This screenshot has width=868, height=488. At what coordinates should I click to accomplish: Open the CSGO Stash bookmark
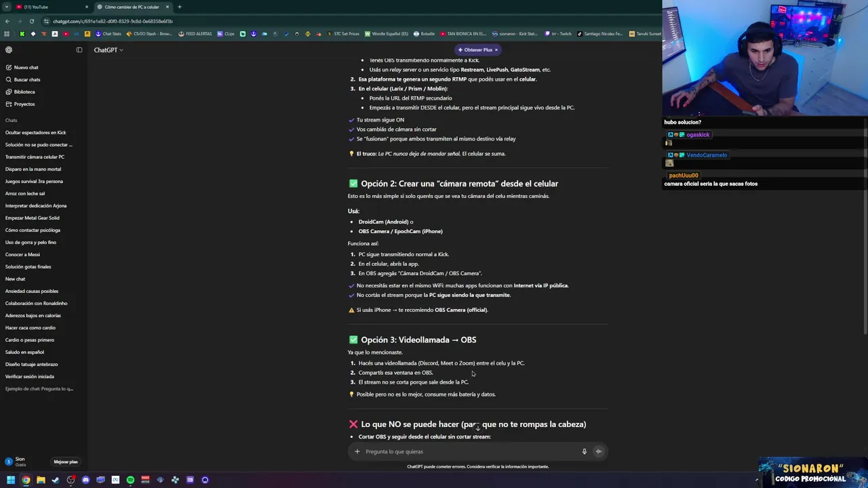[150, 34]
